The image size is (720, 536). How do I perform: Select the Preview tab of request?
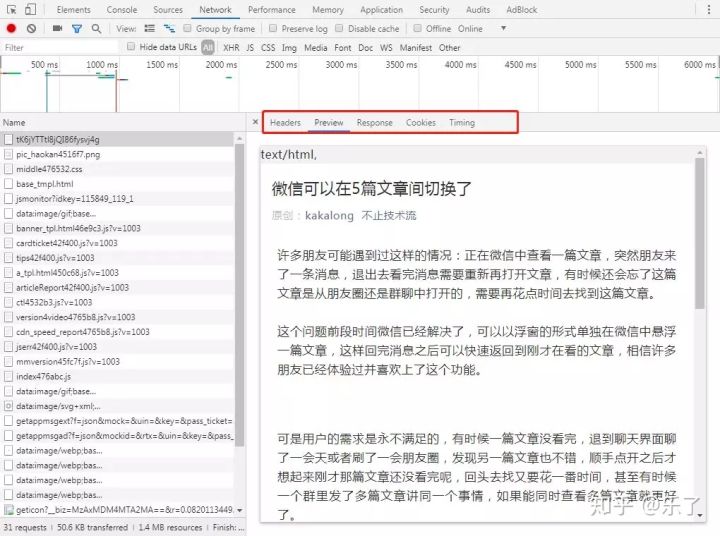(x=329, y=123)
